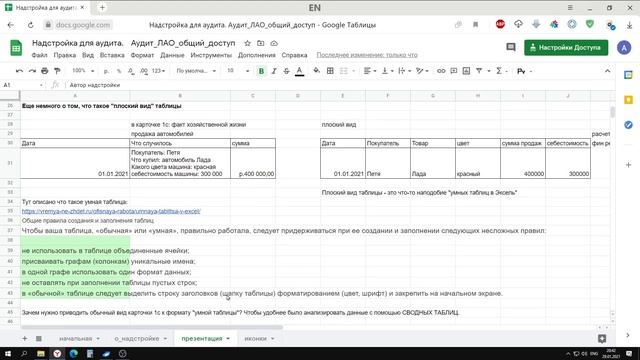Image resolution: width=640 pixels, height=360 pixels.
Task: Open the comment history icon
Action: 511,47
